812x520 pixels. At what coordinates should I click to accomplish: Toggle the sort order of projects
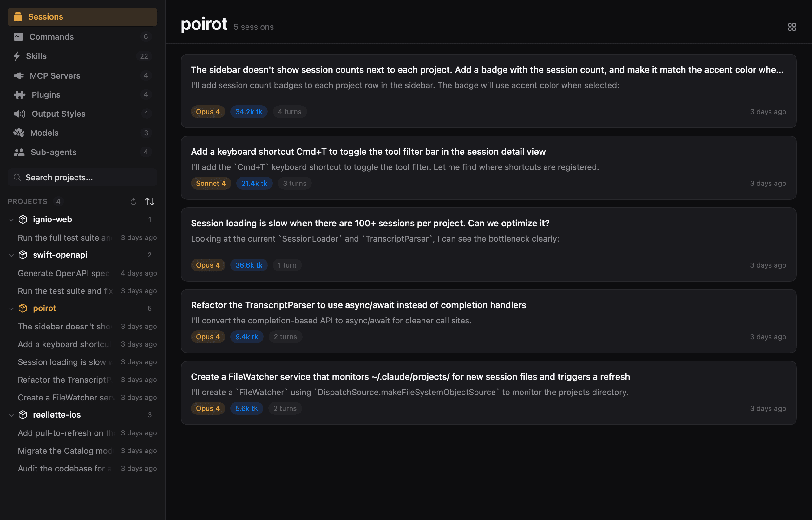point(150,201)
